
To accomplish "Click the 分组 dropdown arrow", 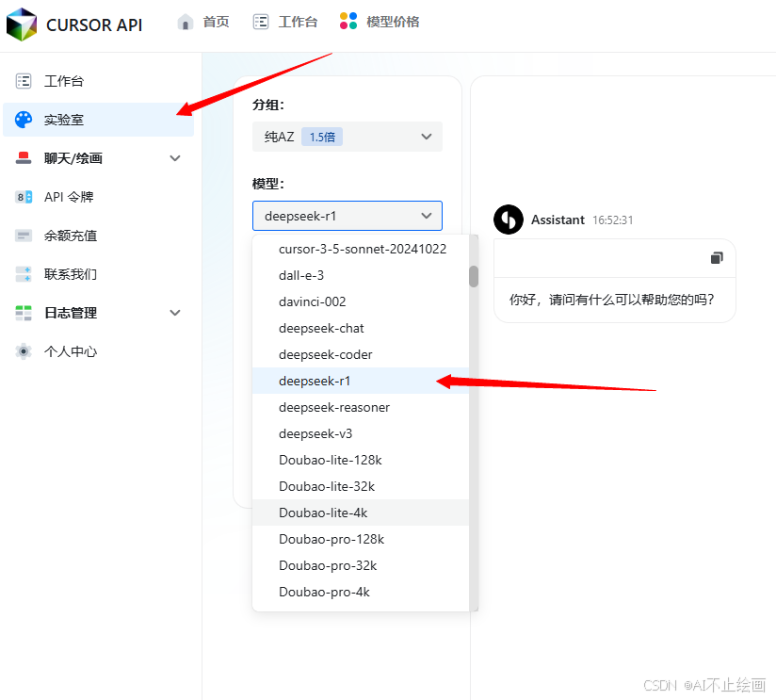I will click(x=427, y=137).
